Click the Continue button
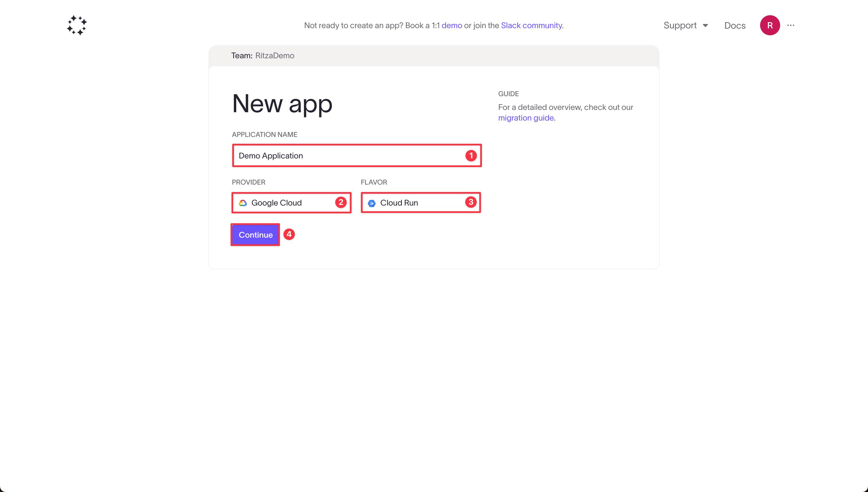The width and height of the screenshot is (868, 492). coord(256,234)
